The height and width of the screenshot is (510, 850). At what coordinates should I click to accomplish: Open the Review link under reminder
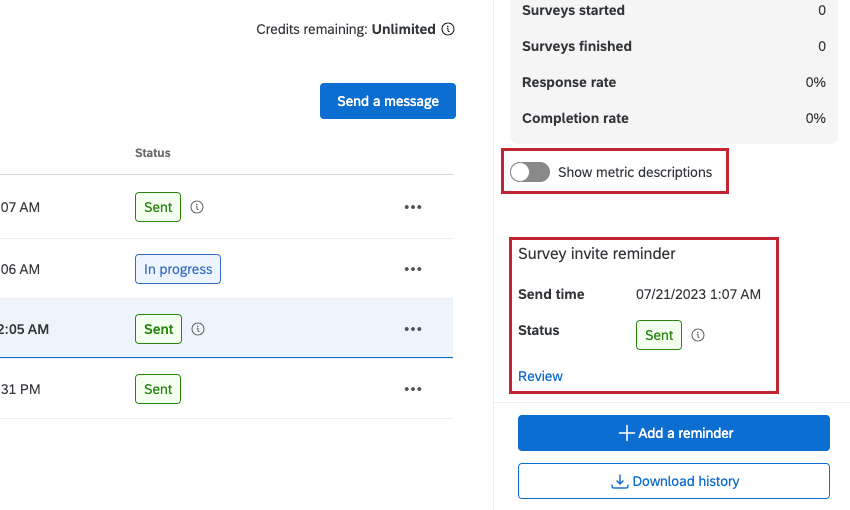[x=540, y=376]
